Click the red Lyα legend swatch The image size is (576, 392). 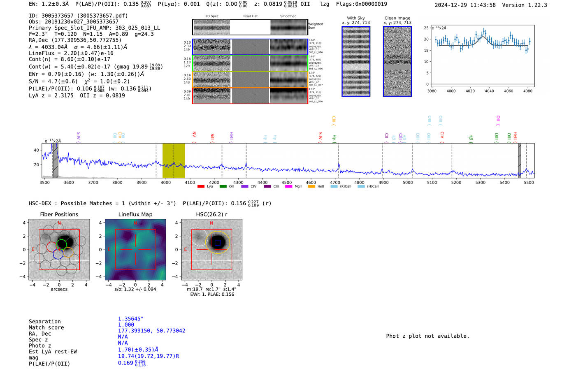(x=201, y=187)
